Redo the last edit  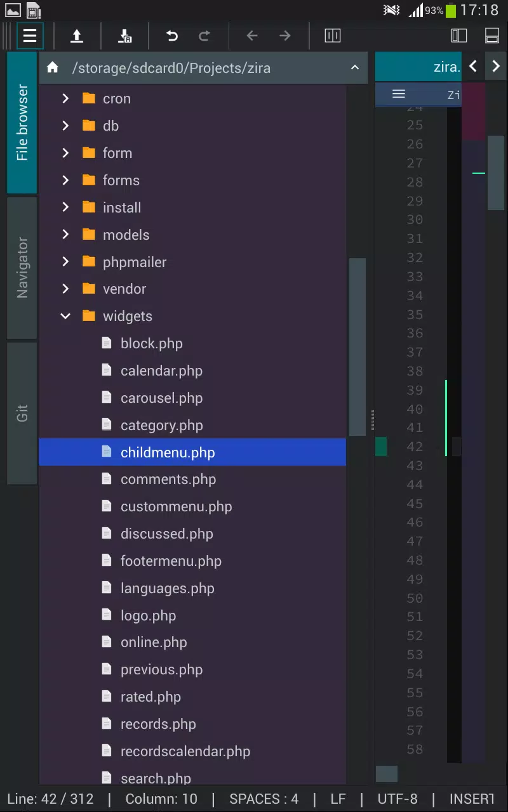204,36
